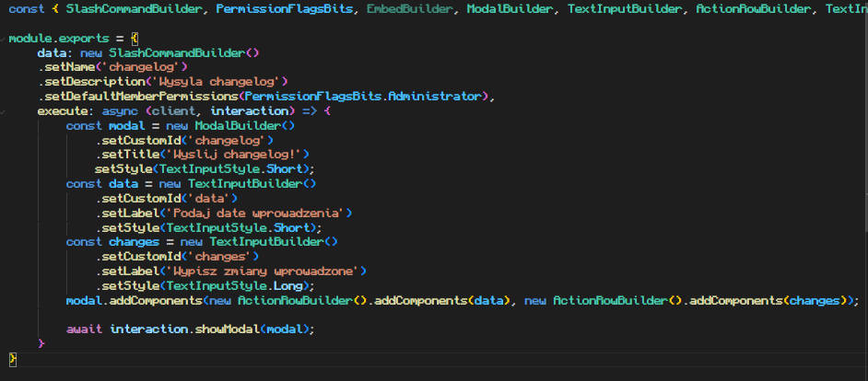The width and height of the screenshot is (868, 381).
Task: Click ModalBuilder() on the const modal line
Action: [245, 125]
